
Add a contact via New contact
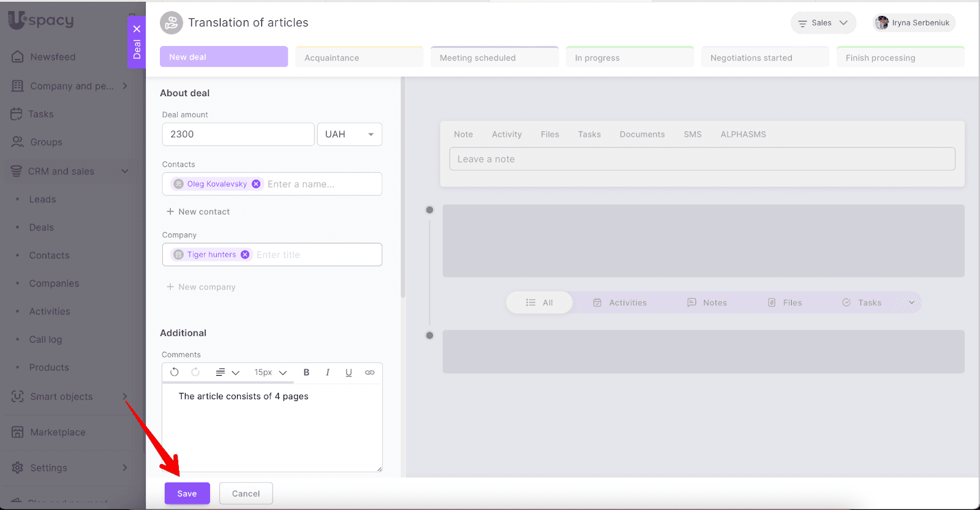198,211
